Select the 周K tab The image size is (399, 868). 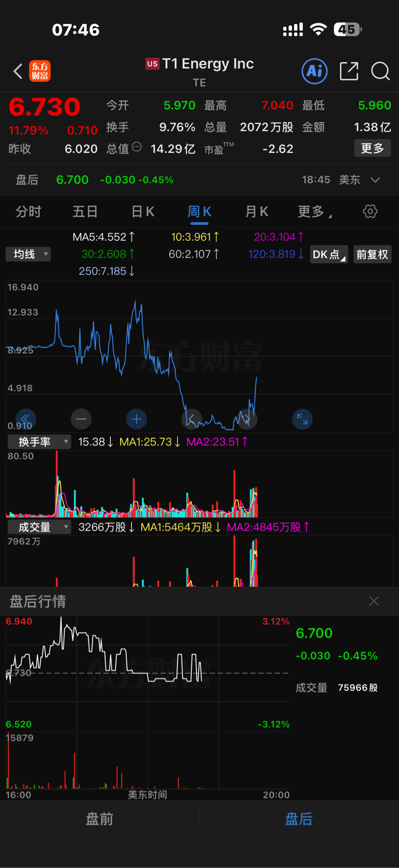(199, 212)
